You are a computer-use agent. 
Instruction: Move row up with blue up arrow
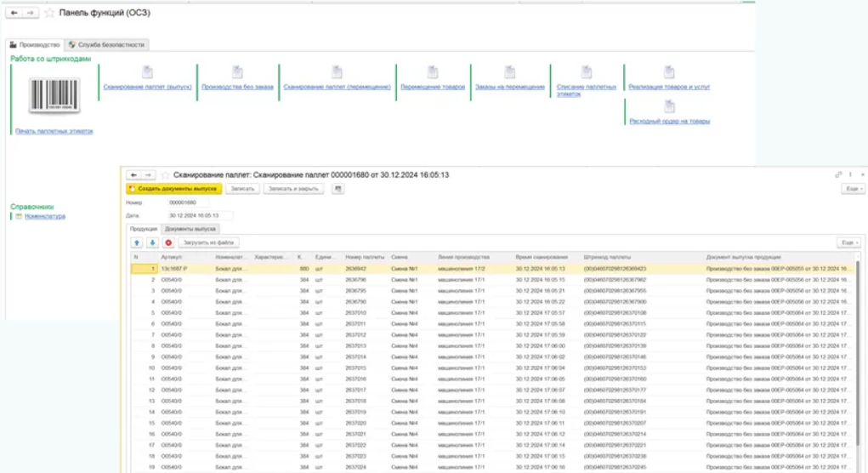(x=136, y=242)
